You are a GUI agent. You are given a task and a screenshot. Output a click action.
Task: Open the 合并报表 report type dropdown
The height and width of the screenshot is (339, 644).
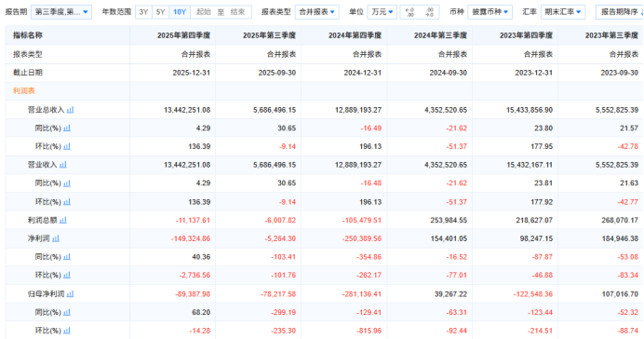(316, 12)
